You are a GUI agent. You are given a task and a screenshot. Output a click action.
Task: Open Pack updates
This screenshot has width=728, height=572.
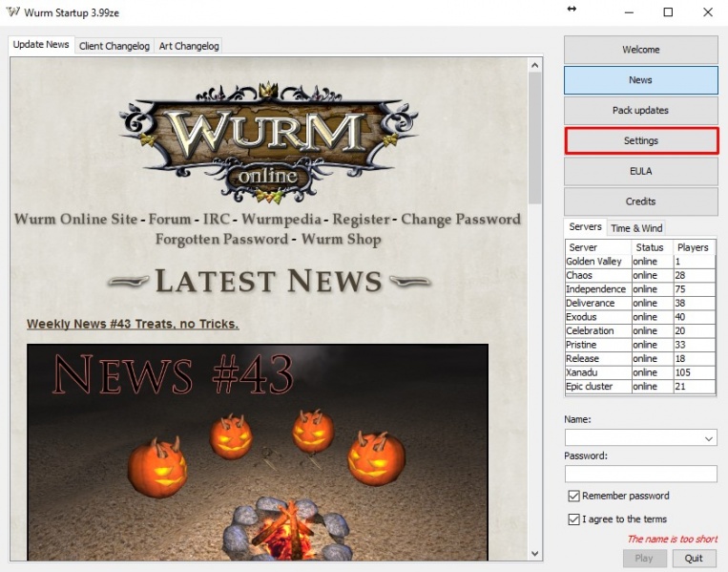[641, 111]
